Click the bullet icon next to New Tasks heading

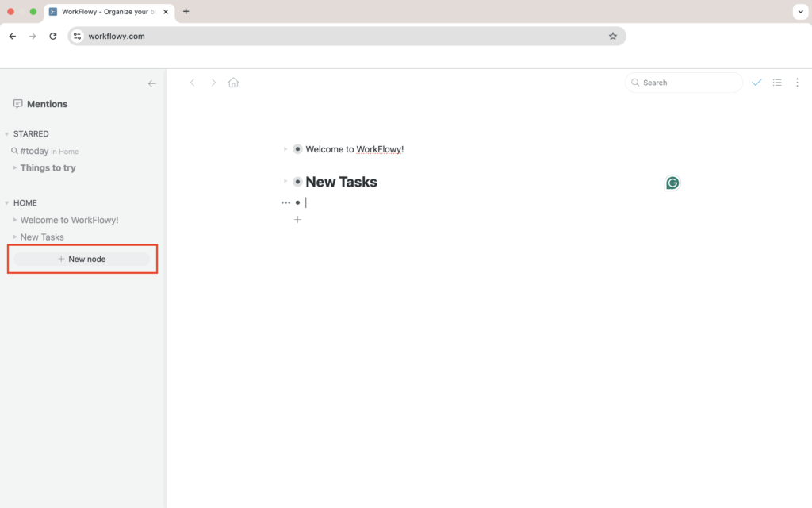click(297, 182)
